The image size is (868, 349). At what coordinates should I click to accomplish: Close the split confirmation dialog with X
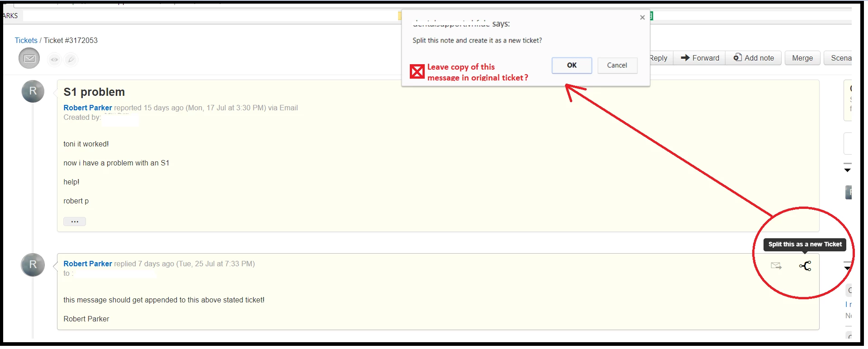coord(642,18)
